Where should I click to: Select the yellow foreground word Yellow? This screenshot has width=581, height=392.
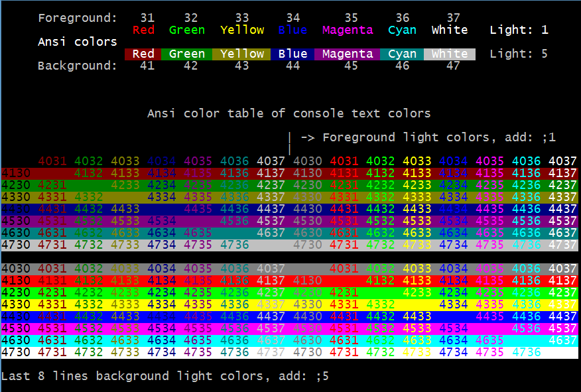tap(242, 30)
